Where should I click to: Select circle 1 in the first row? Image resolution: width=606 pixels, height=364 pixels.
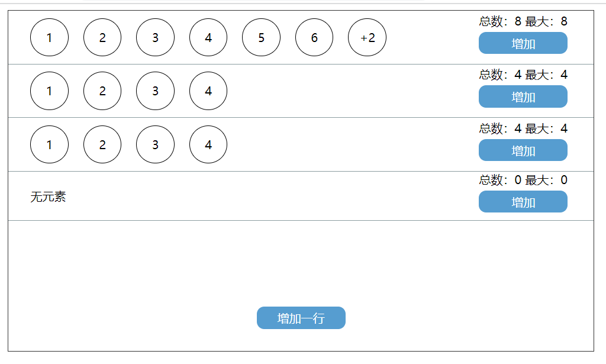pyautogui.click(x=49, y=37)
